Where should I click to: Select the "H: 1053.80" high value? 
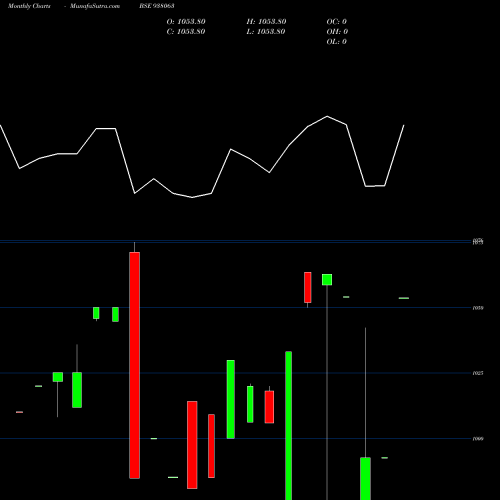tap(266, 22)
